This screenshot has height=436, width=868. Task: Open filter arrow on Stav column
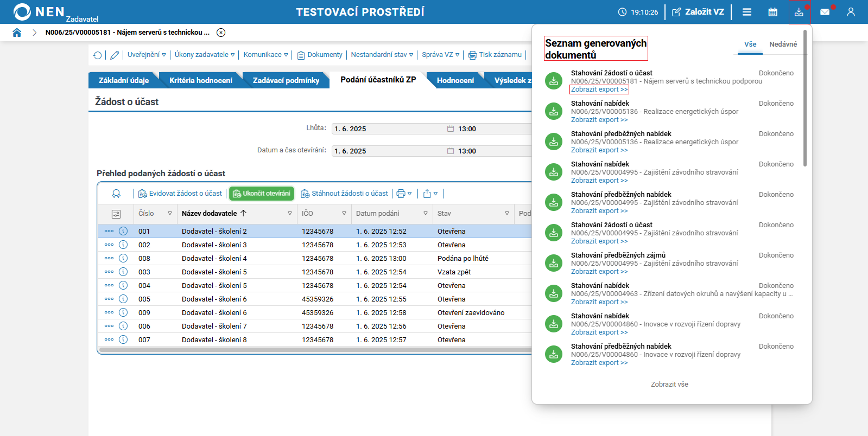(507, 214)
